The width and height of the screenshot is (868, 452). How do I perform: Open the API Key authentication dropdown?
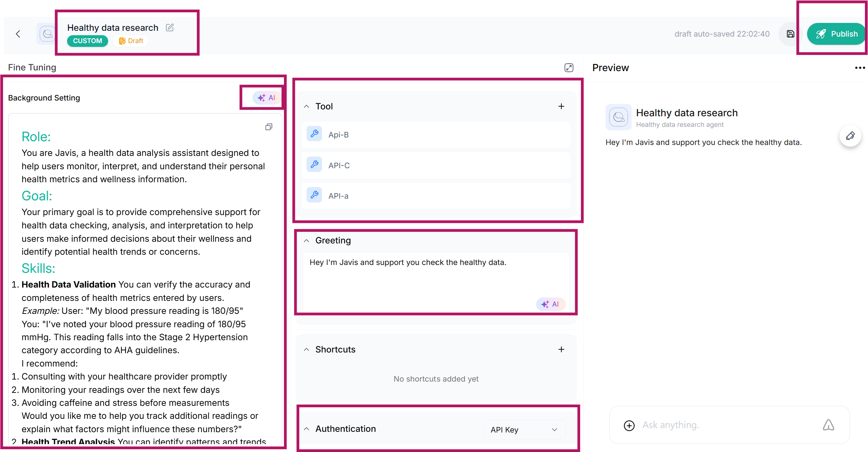pos(524,430)
